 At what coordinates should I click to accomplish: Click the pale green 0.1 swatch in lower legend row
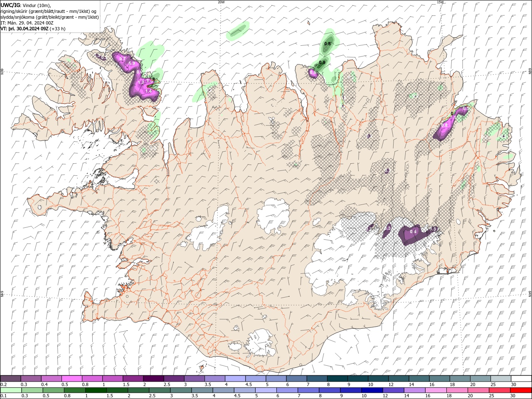10,390
